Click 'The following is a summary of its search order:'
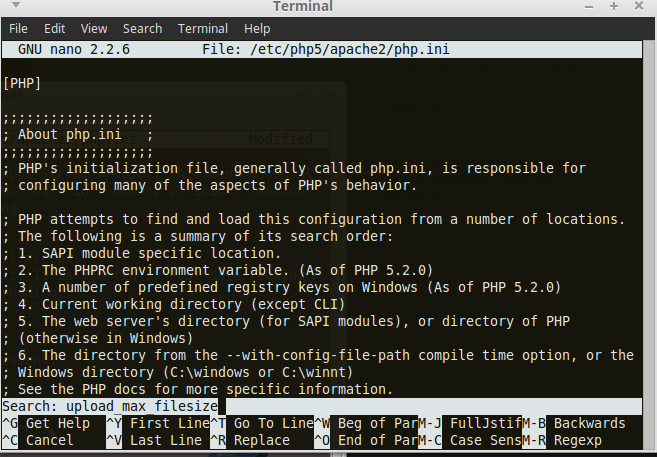Image resolution: width=657 pixels, height=457 pixels. (x=198, y=236)
